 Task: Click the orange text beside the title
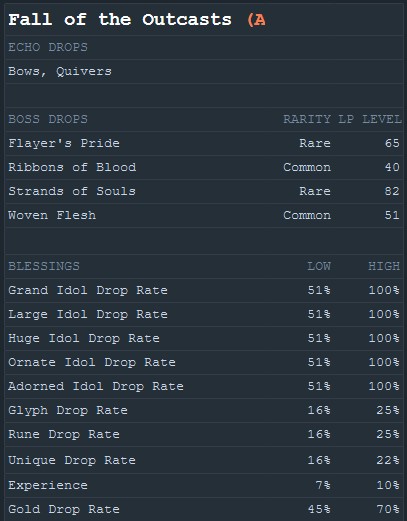coord(256,20)
